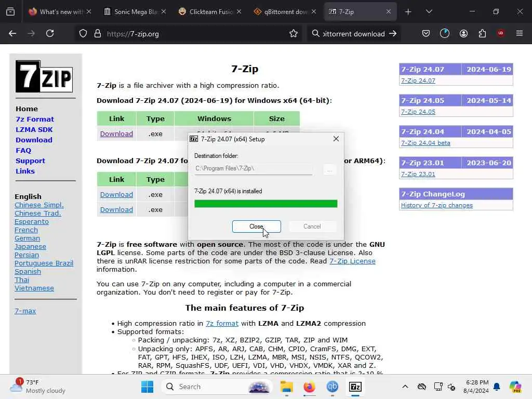Click the installed progress bar in Setup
532x399 pixels.
[265, 204]
